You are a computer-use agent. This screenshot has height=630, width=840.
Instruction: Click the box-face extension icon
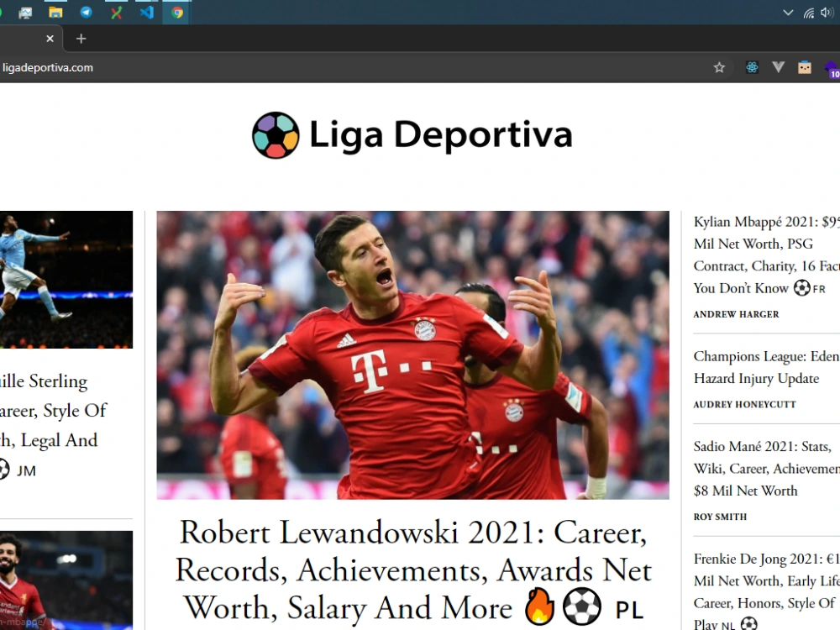click(x=805, y=67)
